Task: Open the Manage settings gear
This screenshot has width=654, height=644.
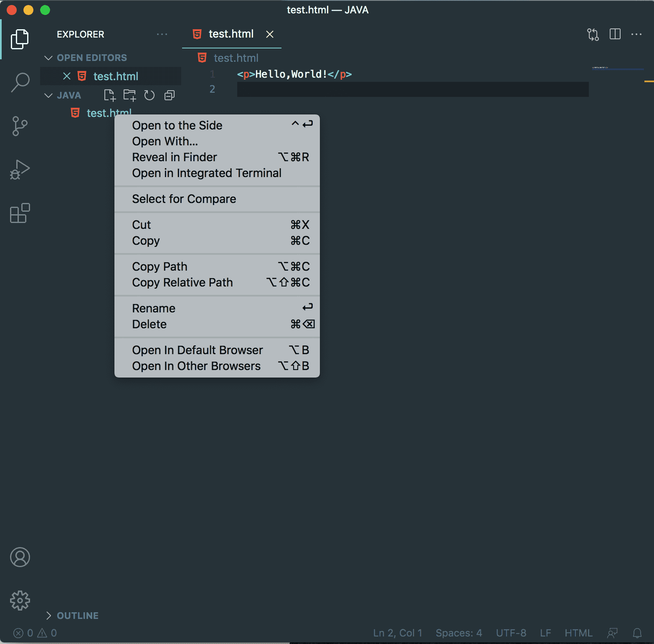Action: (x=20, y=601)
